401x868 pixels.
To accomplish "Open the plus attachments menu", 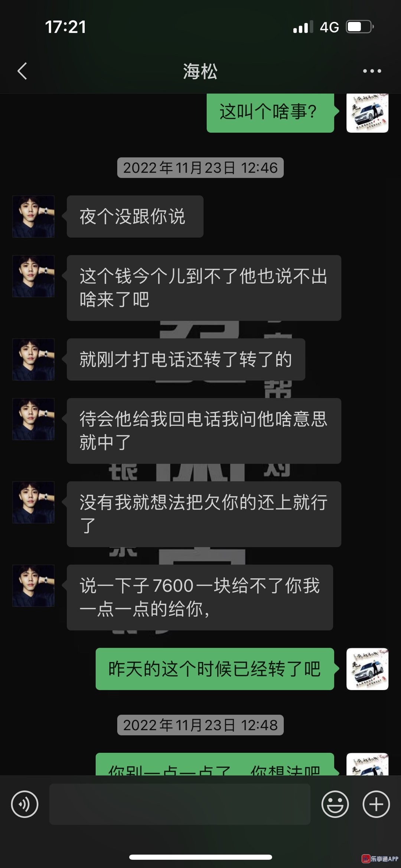I will tap(376, 804).
